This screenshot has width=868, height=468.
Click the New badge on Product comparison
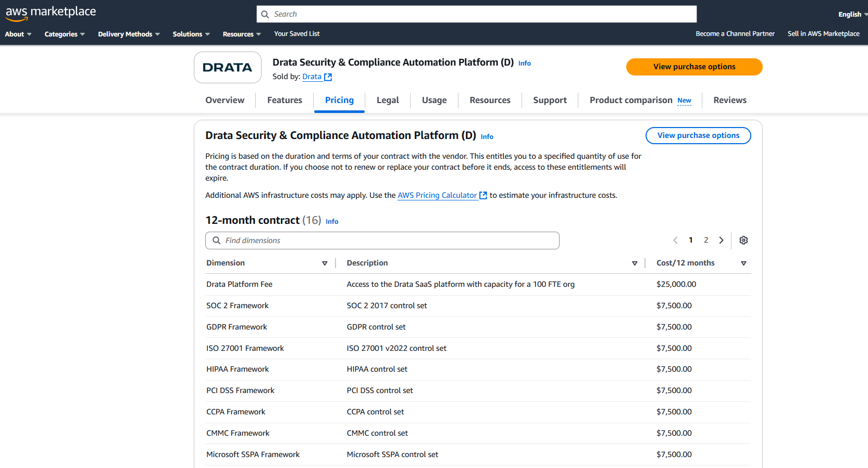(684, 100)
